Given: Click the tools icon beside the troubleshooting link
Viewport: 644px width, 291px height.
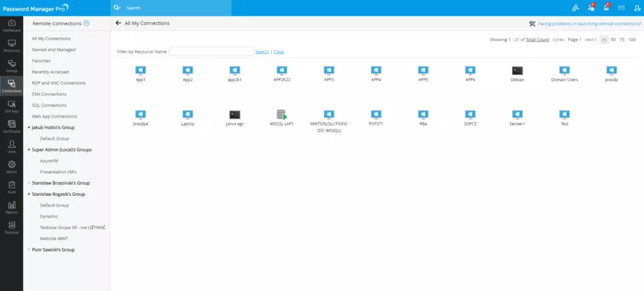Looking at the screenshot, I should click(x=532, y=24).
